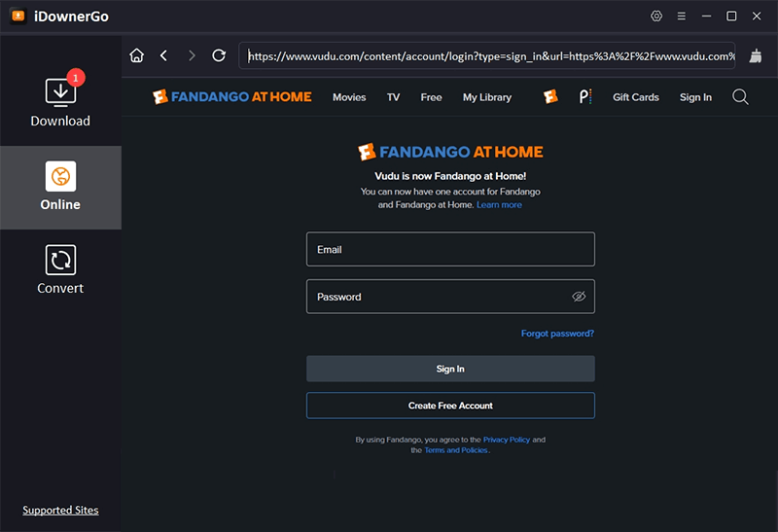
Task: Open the hamburger menu in title bar
Action: (x=682, y=16)
